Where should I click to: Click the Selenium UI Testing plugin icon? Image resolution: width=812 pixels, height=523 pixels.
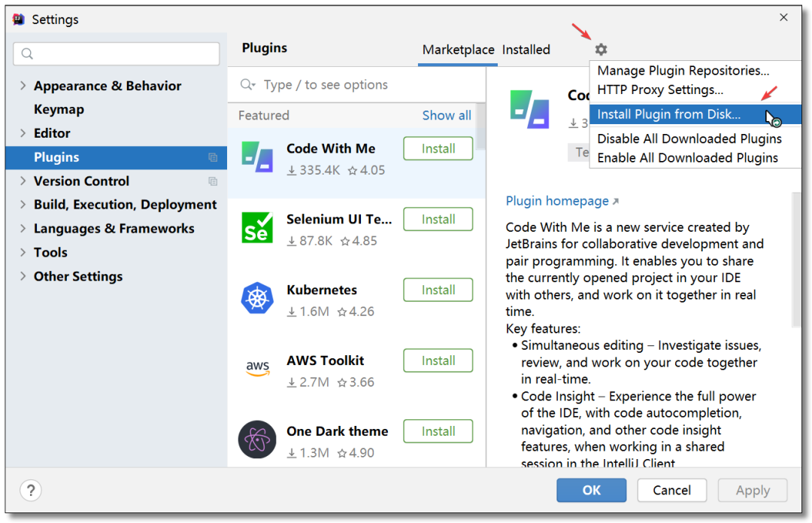257,227
